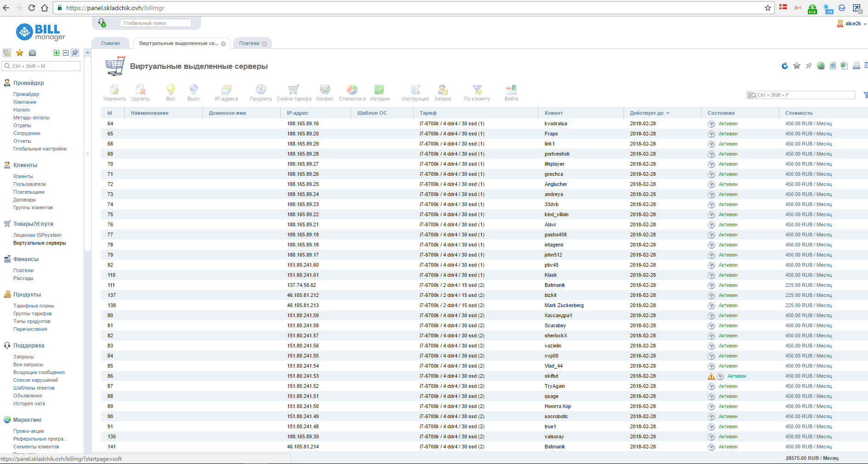This screenshot has width=868, height=464.
Task: Open the Статистика pie chart icon
Action: pyautogui.click(x=352, y=90)
